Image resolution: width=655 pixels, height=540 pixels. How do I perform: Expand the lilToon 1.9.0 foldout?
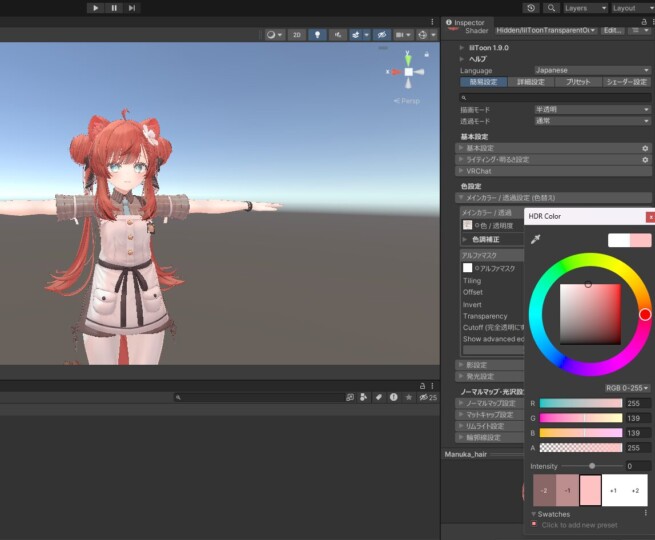462,48
